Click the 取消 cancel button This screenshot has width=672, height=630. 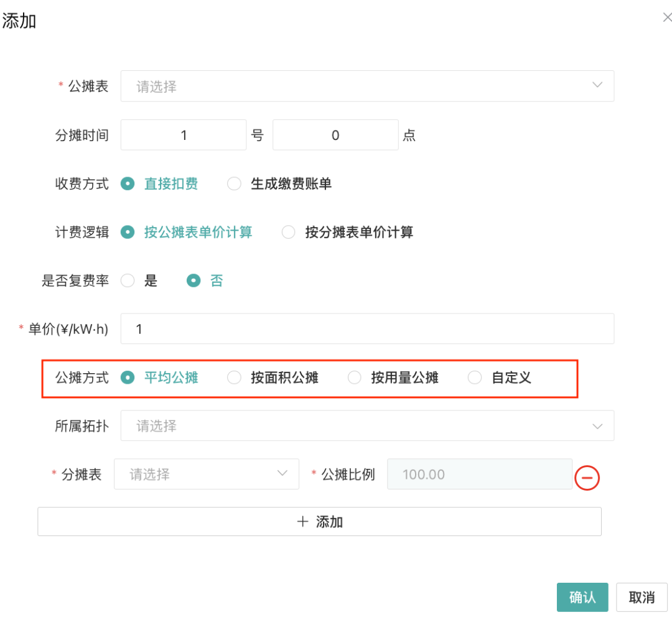[642, 597]
